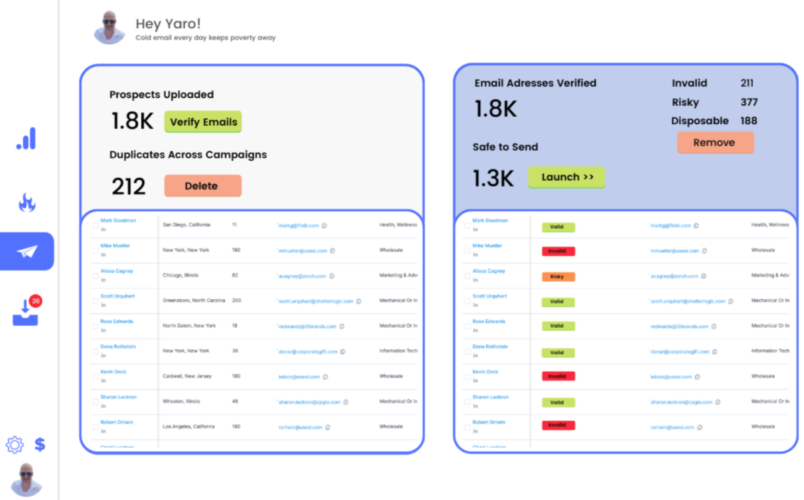
Task: Open Scott Urquhart name link in verified table
Action: [x=490, y=296]
